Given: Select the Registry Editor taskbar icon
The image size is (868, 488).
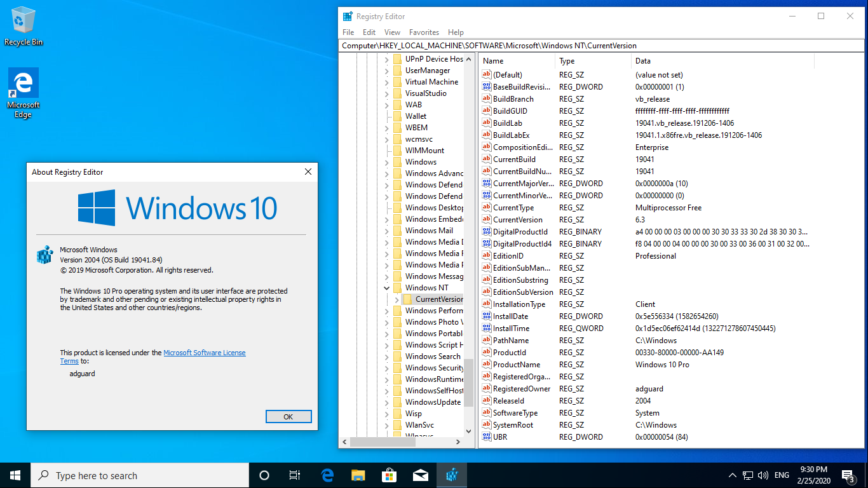Looking at the screenshot, I should point(452,475).
